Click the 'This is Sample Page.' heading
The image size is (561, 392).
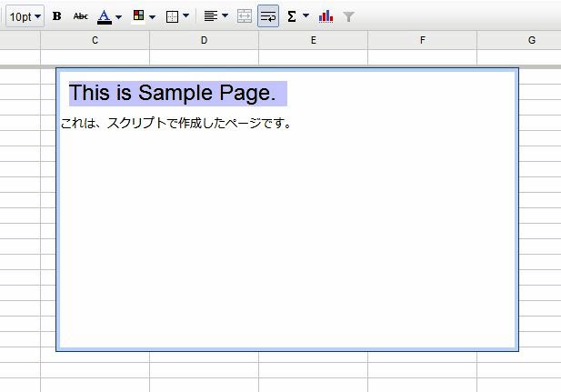[x=173, y=93]
